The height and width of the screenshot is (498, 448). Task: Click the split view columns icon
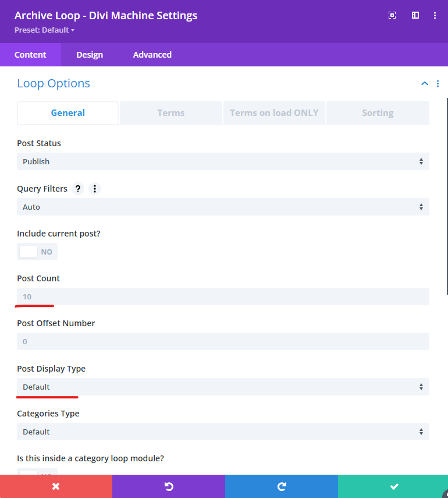(x=415, y=16)
